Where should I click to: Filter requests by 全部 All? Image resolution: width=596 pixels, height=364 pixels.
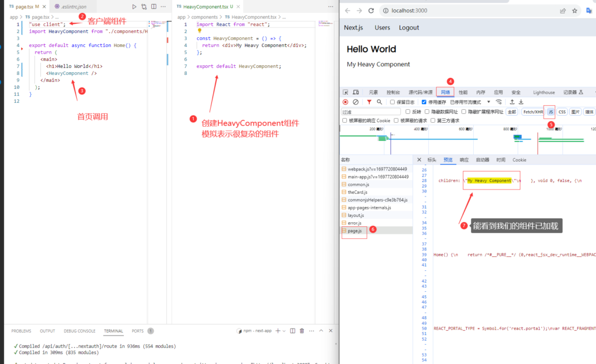pos(512,112)
